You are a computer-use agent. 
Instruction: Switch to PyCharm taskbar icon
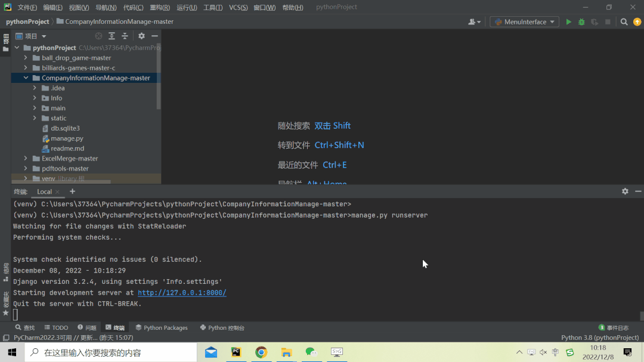point(236,352)
